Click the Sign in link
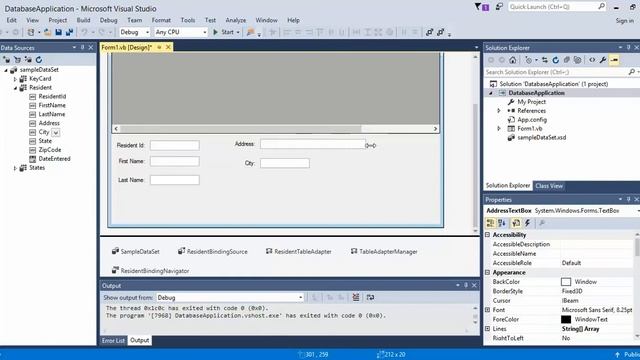 (624, 20)
